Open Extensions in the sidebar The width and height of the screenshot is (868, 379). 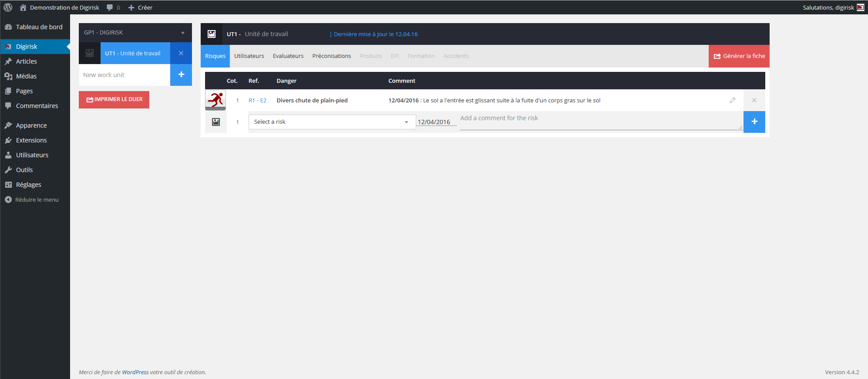pos(35,140)
